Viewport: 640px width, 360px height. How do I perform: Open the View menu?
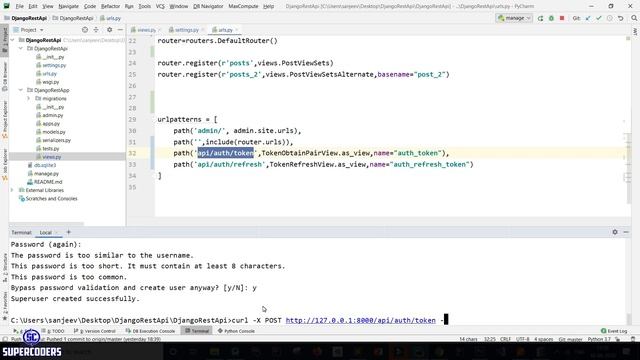tap(48, 7)
